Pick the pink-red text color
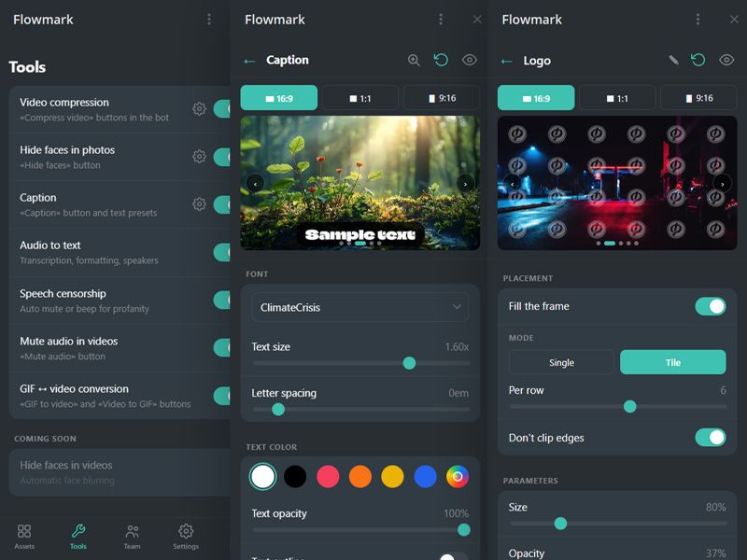 328,476
